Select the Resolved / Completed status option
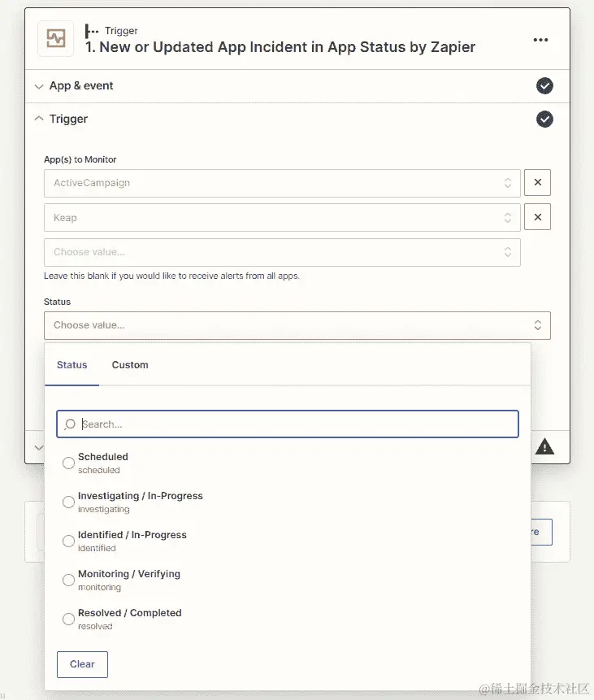 click(x=68, y=618)
